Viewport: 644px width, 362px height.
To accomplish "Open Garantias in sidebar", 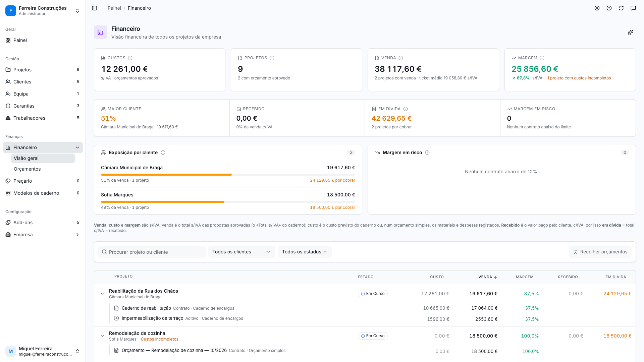I will (x=43, y=106).
